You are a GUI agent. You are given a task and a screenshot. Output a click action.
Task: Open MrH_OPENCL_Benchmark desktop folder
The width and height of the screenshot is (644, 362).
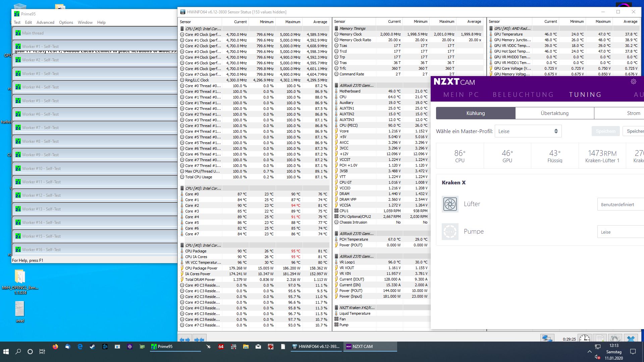(20, 278)
